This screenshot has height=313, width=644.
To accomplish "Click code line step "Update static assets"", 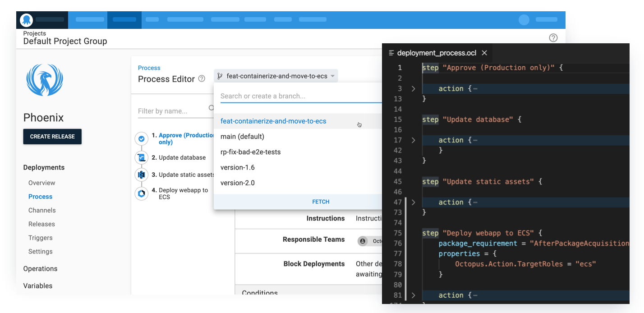I will pyautogui.click(x=482, y=182).
